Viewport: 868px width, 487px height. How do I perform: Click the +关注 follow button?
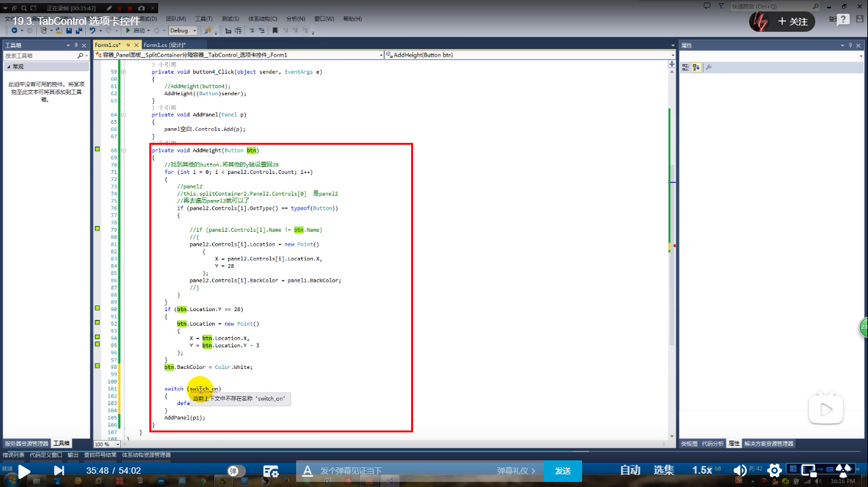pos(792,21)
